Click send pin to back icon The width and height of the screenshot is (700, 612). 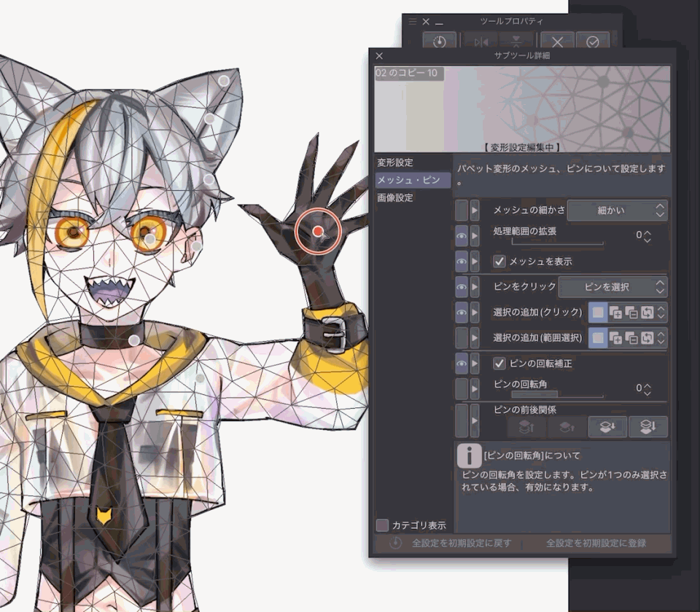[647, 427]
